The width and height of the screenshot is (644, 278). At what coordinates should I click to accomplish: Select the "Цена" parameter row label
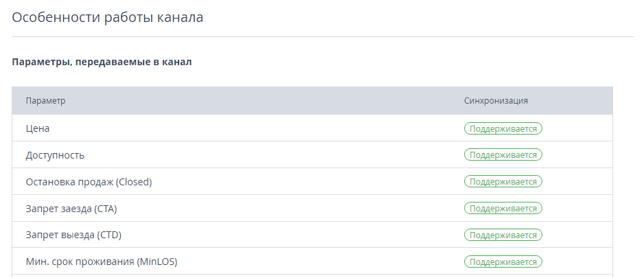pyautogui.click(x=38, y=128)
